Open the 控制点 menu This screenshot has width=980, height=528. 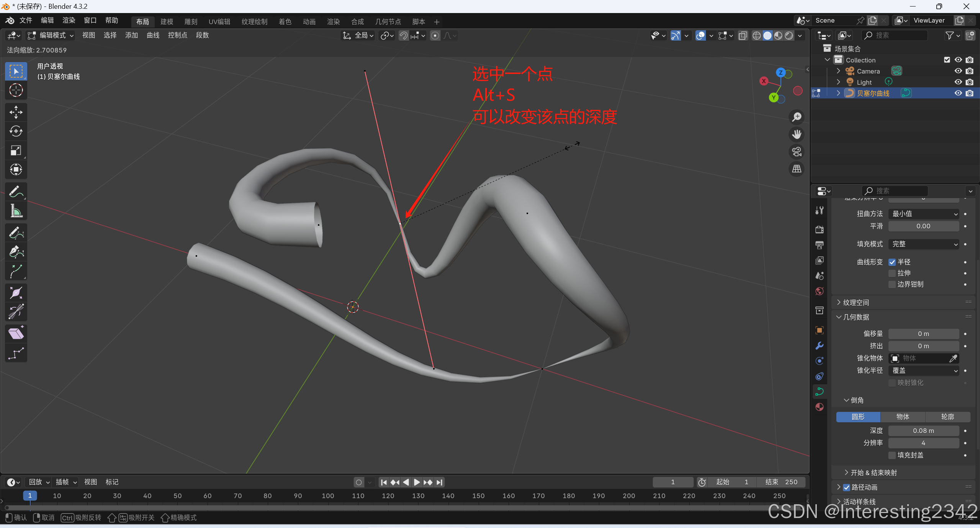click(177, 35)
